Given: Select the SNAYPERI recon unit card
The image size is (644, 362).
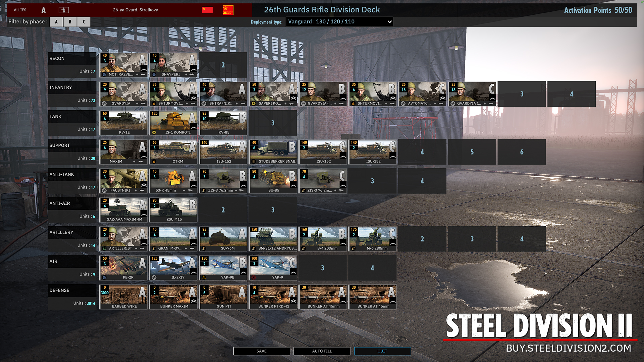Looking at the screenshot, I should [173, 65].
